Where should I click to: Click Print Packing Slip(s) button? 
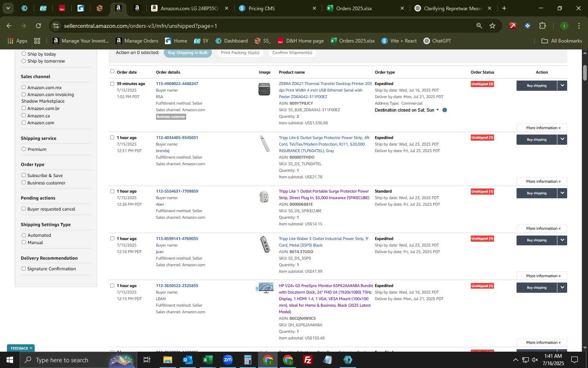[x=240, y=53]
